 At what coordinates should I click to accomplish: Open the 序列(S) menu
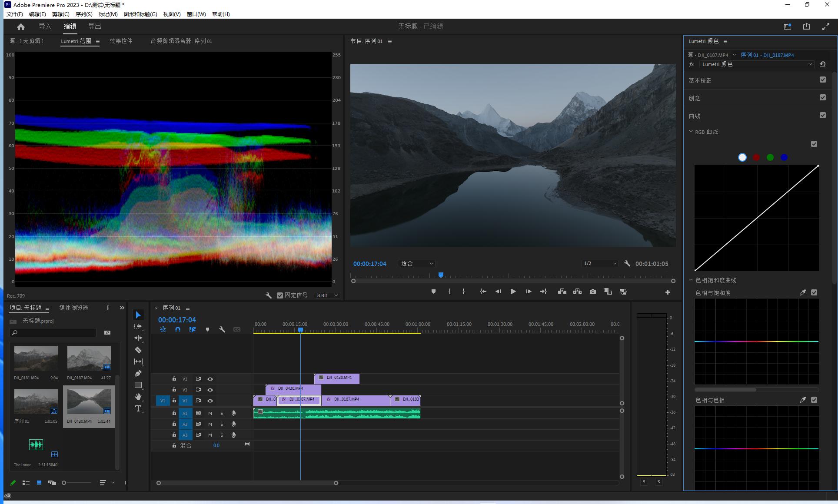pos(84,14)
